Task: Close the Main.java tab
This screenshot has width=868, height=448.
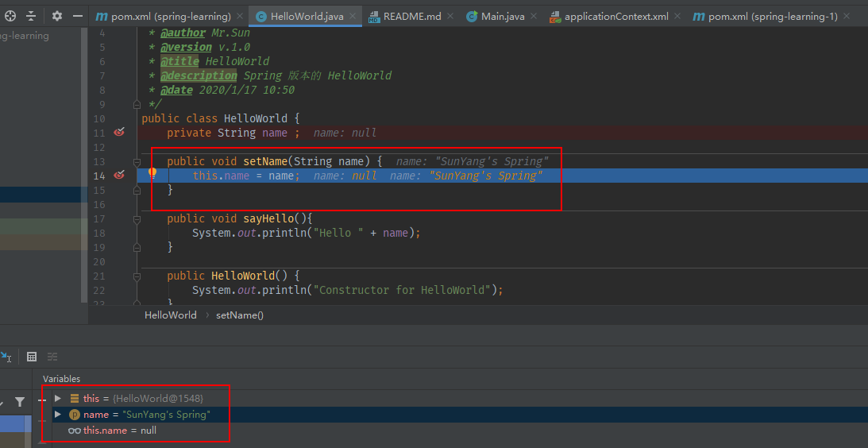Action: 534,17
